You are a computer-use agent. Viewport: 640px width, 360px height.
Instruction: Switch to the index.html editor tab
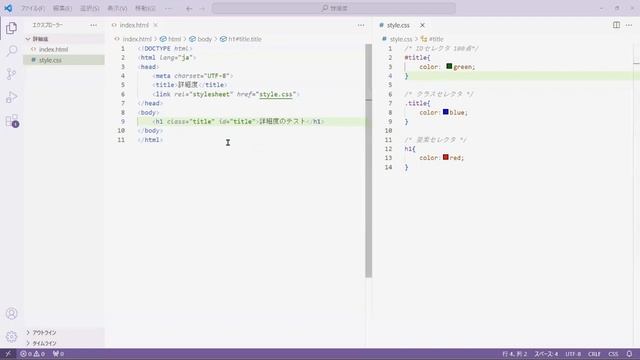click(x=134, y=25)
